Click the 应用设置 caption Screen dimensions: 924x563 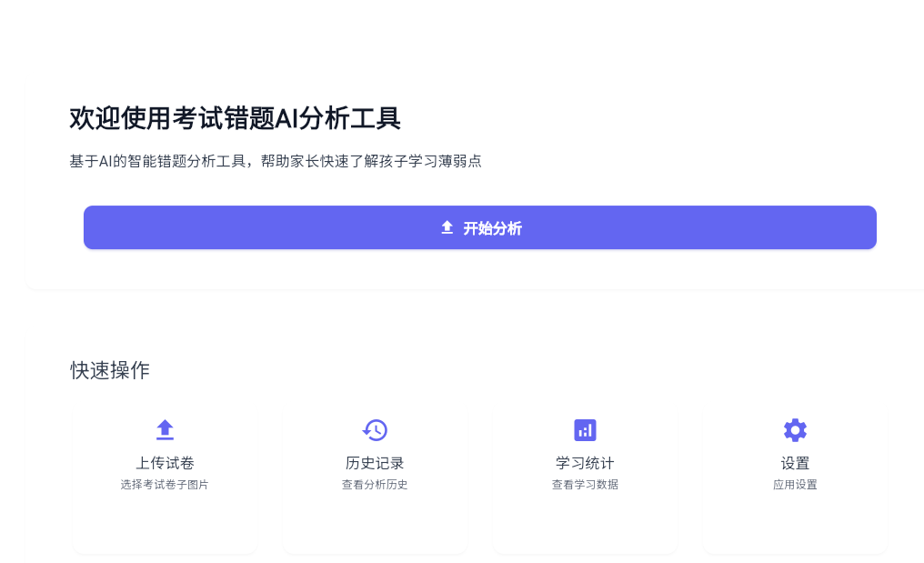pyautogui.click(x=795, y=485)
